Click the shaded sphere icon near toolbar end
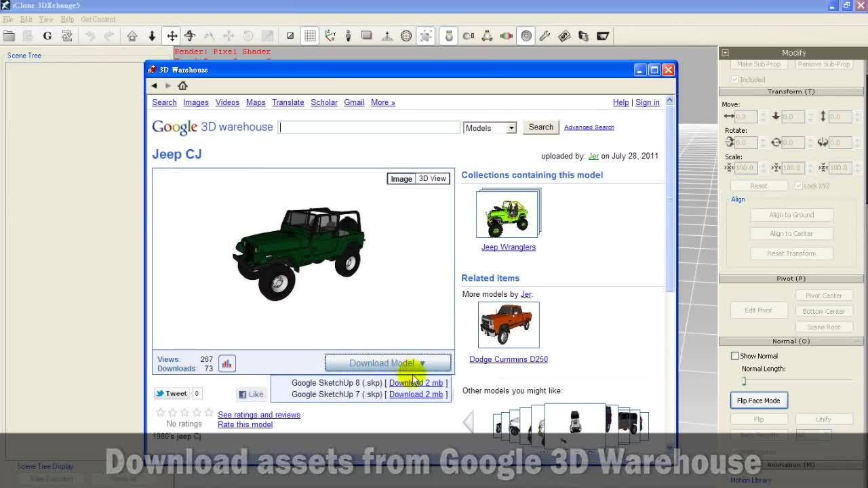Screen dimensions: 868x488 (x=526, y=36)
